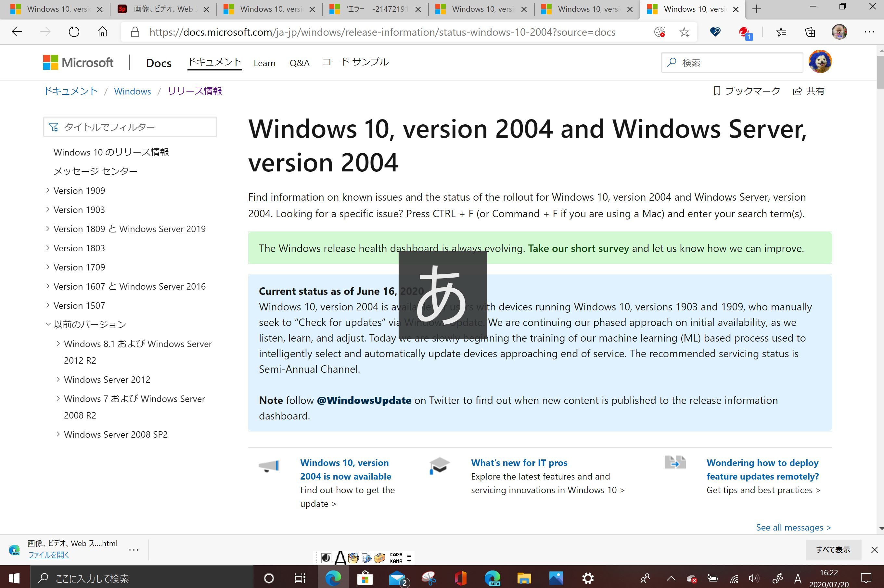Viewport: 884px width, 588px height.
Task: Reload the current page
Action: 74,32
